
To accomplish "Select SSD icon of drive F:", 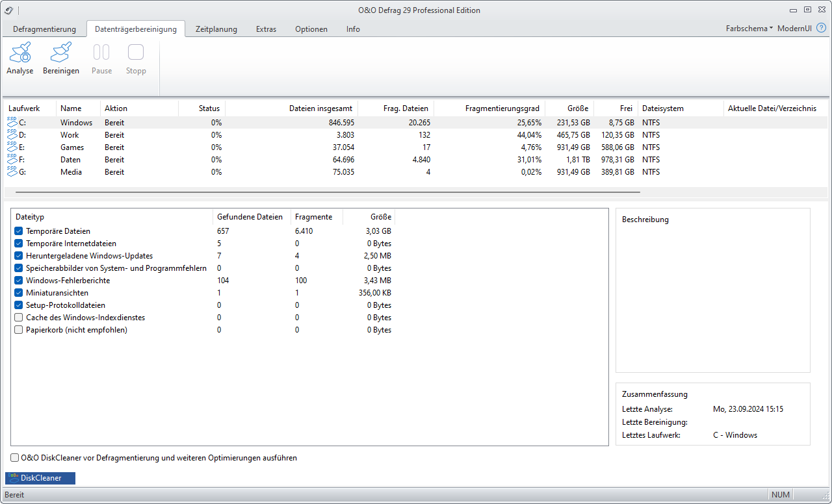I will [x=12, y=158].
